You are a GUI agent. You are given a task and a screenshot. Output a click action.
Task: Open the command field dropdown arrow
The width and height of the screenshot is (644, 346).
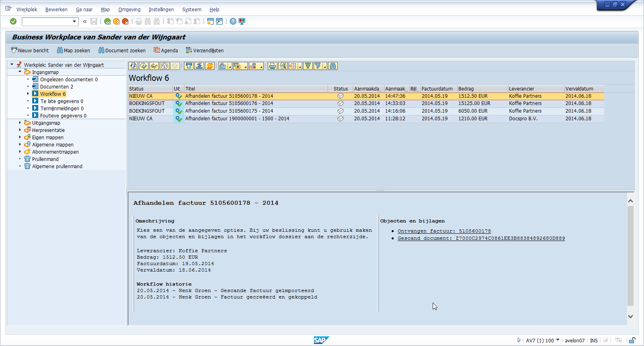click(x=74, y=21)
